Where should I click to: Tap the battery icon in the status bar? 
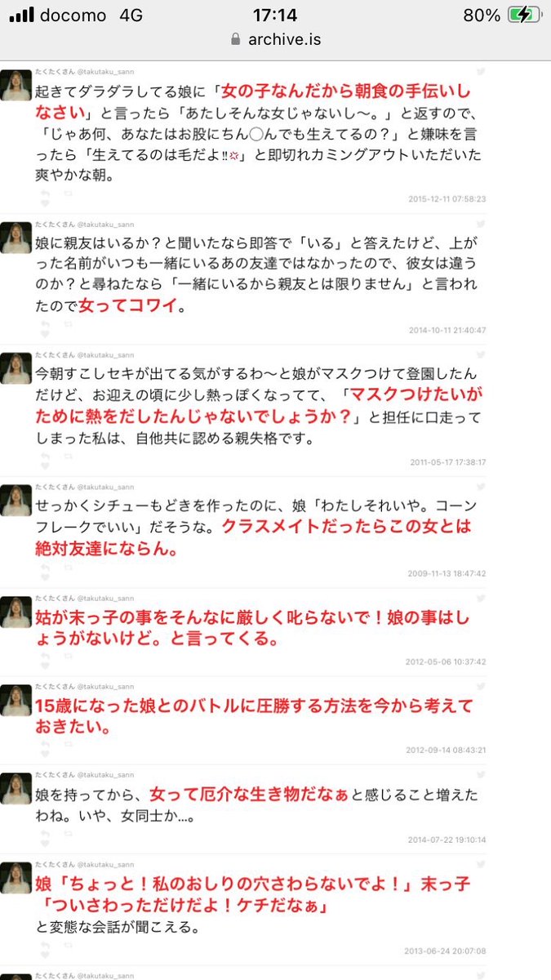coord(521,15)
